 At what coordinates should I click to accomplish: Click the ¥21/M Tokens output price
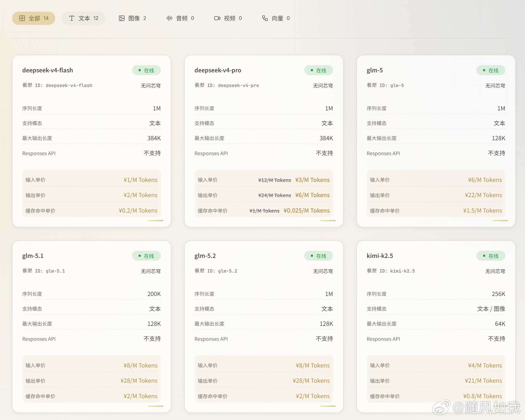[x=483, y=381]
